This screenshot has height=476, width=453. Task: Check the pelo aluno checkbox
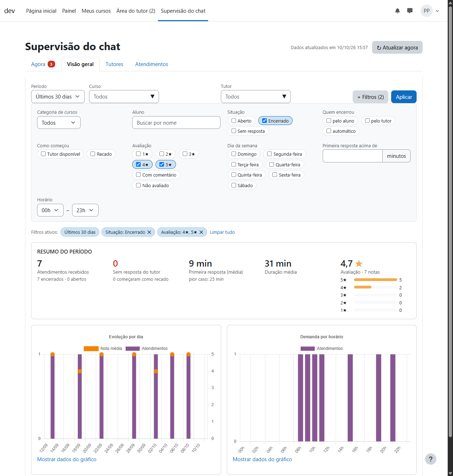tap(329, 121)
